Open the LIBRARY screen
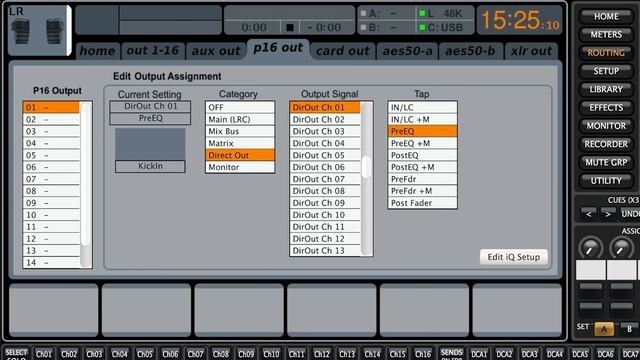 606,89
